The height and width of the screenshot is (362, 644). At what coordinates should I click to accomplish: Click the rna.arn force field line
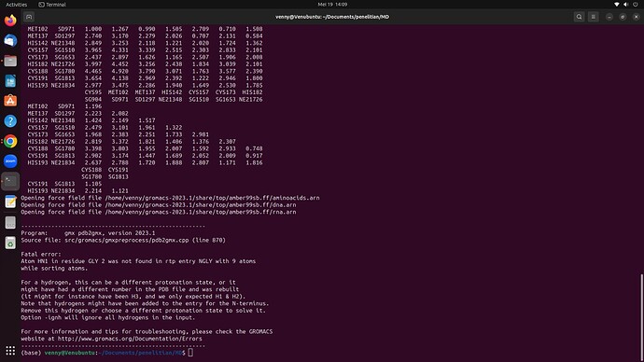click(x=159, y=212)
